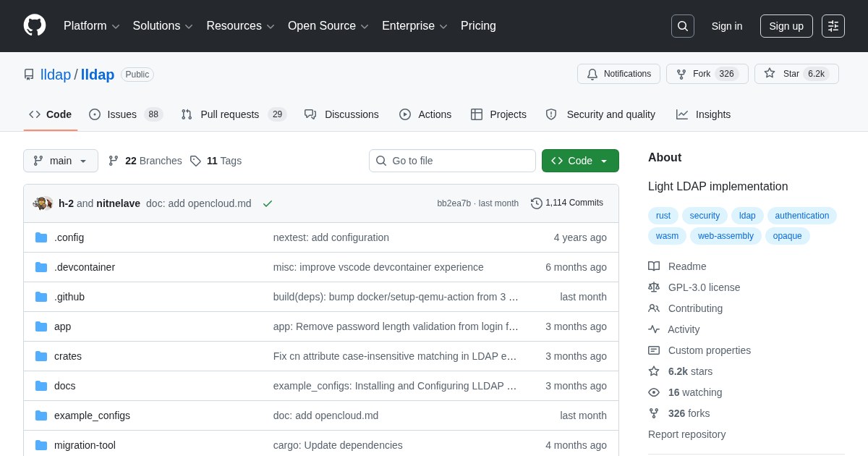
Task: Click Report repository link
Action: [x=686, y=434]
